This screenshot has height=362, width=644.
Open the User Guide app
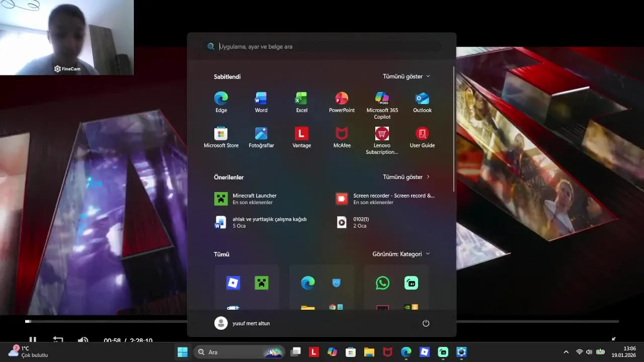[x=422, y=137]
